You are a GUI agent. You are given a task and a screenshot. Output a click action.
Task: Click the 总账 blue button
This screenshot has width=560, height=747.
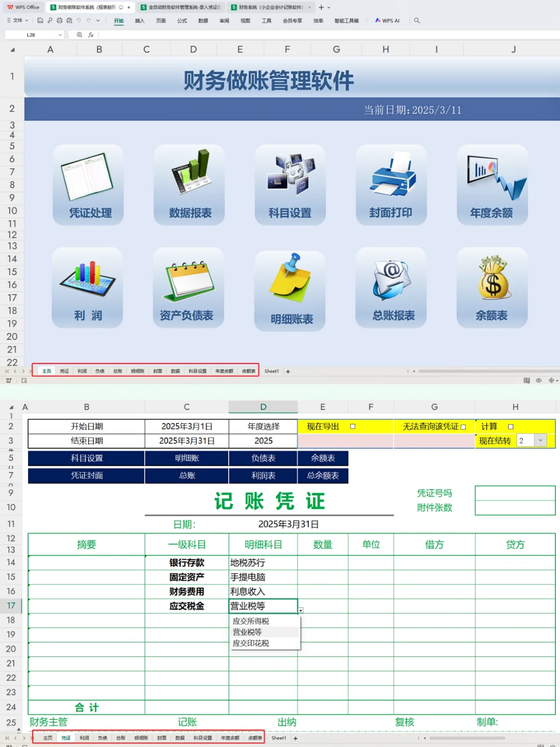click(187, 476)
